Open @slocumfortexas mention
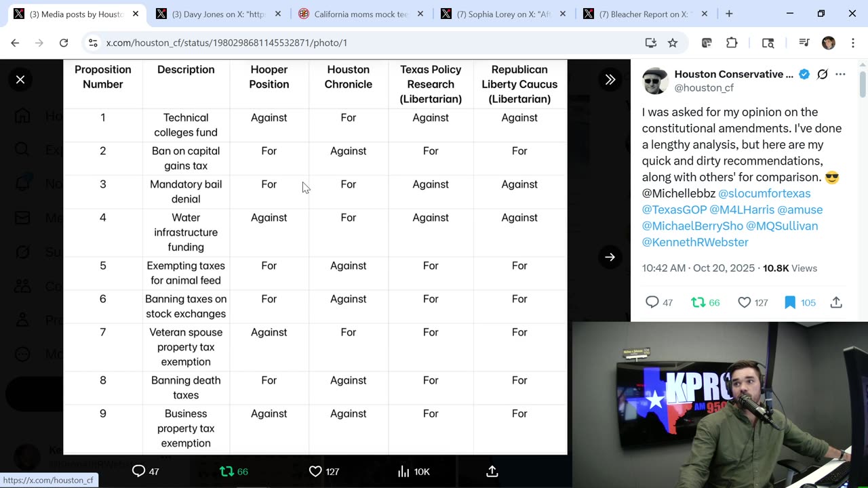The image size is (868, 488). pos(764,193)
